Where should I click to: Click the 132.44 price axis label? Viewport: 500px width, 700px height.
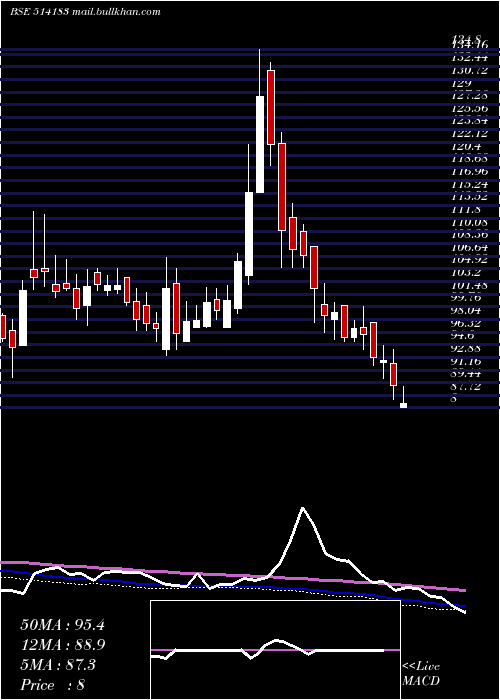469,58
